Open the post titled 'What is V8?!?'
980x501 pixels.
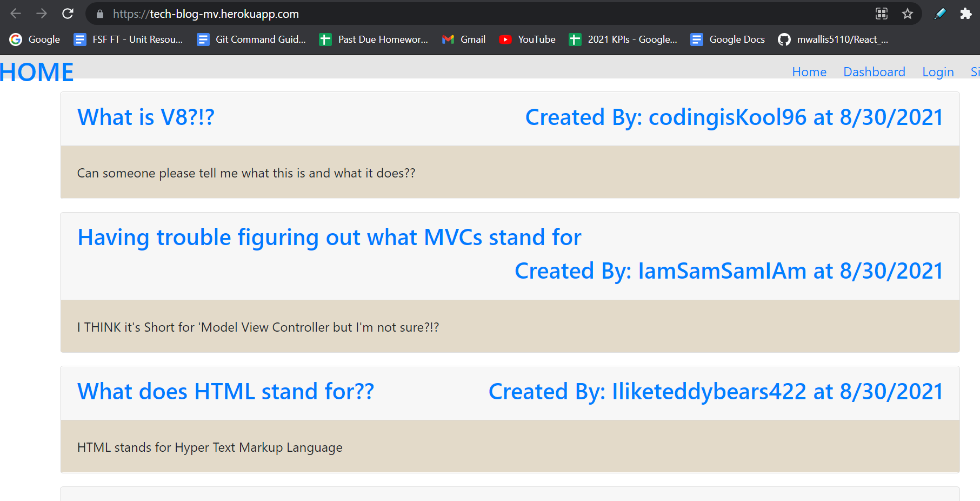coord(146,117)
